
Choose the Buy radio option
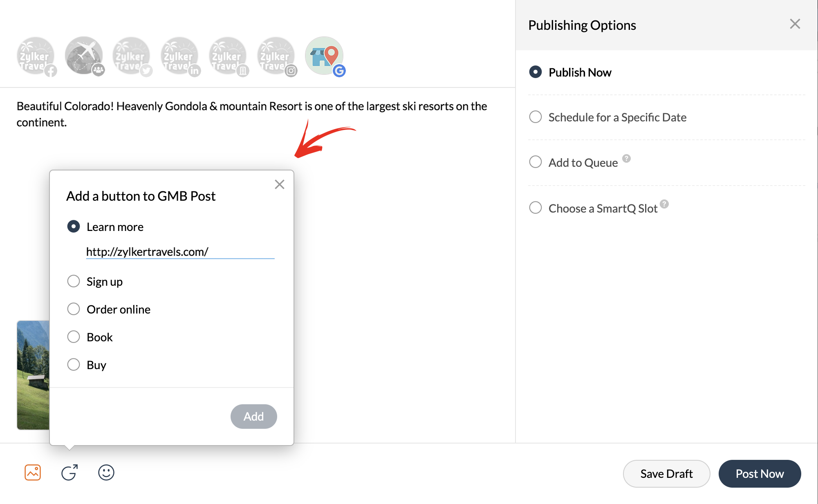click(74, 364)
